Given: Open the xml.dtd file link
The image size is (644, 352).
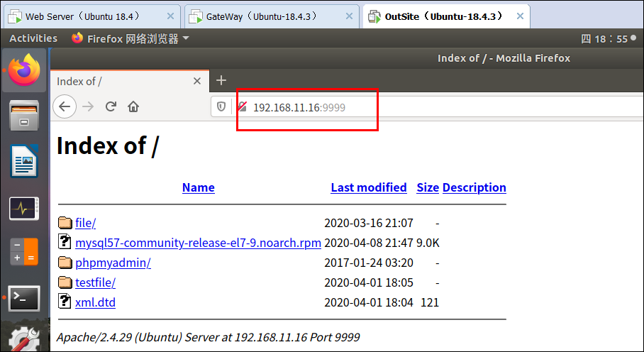Looking at the screenshot, I should point(95,302).
